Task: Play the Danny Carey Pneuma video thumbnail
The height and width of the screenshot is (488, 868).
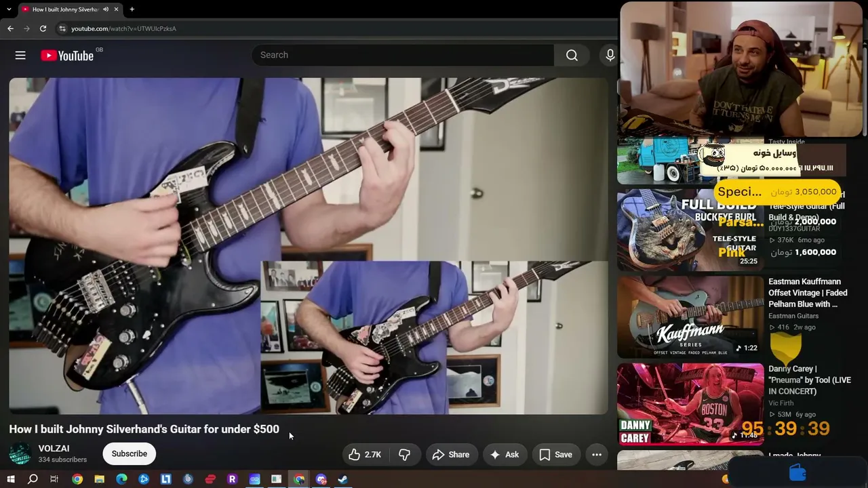Action: pyautogui.click(x=690, y=404)
